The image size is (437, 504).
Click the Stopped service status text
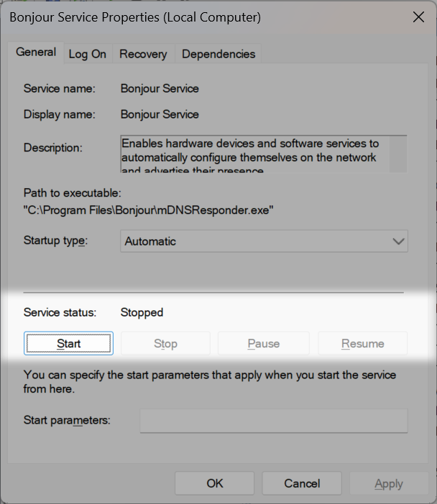pyautogui.click(x=142, y=312)
